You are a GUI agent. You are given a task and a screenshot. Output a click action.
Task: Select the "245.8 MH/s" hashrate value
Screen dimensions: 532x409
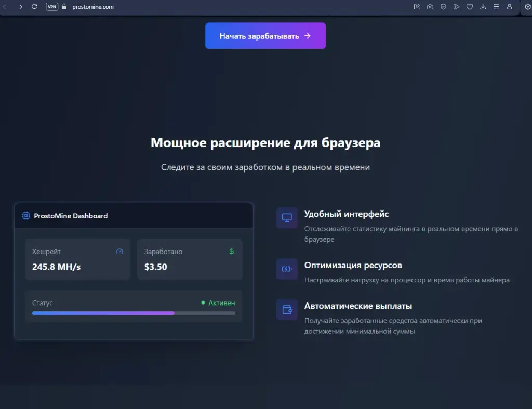[x=56, y=267]
